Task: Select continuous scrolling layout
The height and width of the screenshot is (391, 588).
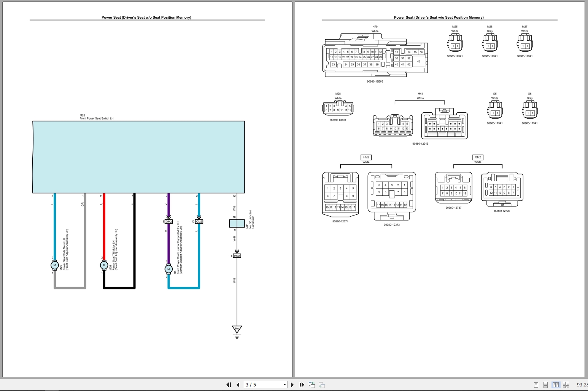Action: (x=545, y=385)
